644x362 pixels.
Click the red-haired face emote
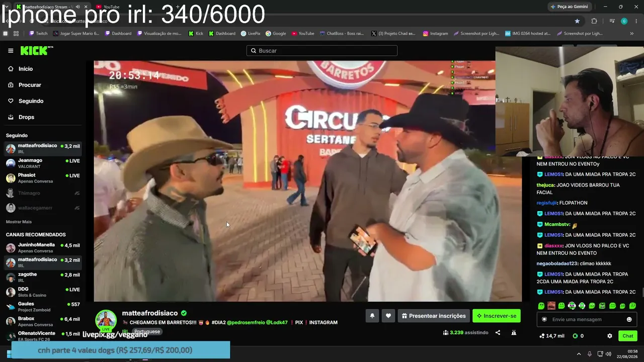[x=551, y=306]
